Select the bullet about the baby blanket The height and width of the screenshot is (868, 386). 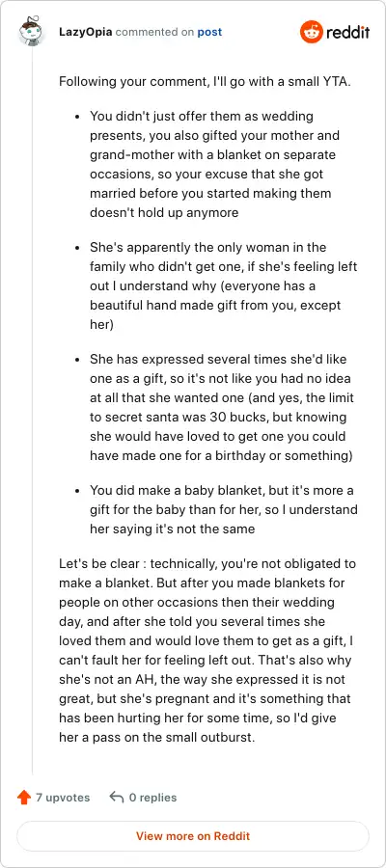click(x=224, y=509)
